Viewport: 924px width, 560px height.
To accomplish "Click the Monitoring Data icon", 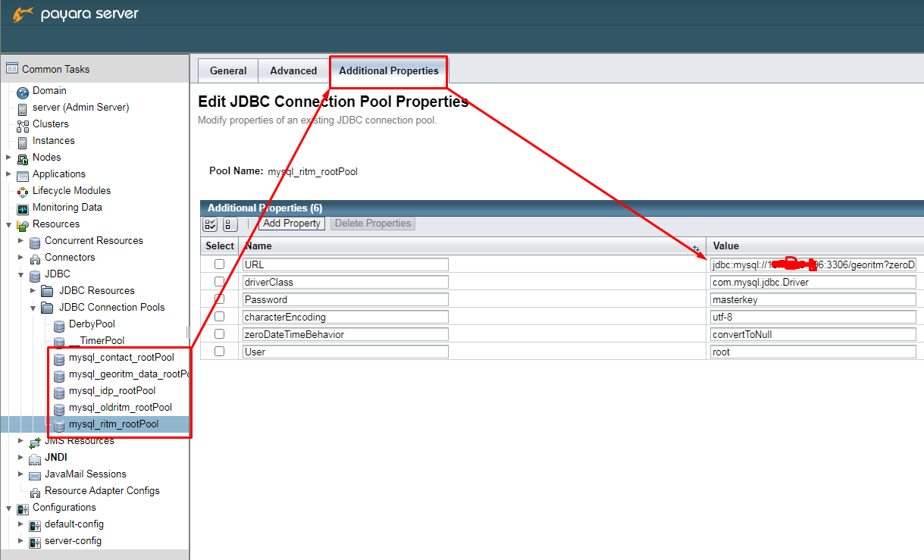I will [x=23, y=208].
